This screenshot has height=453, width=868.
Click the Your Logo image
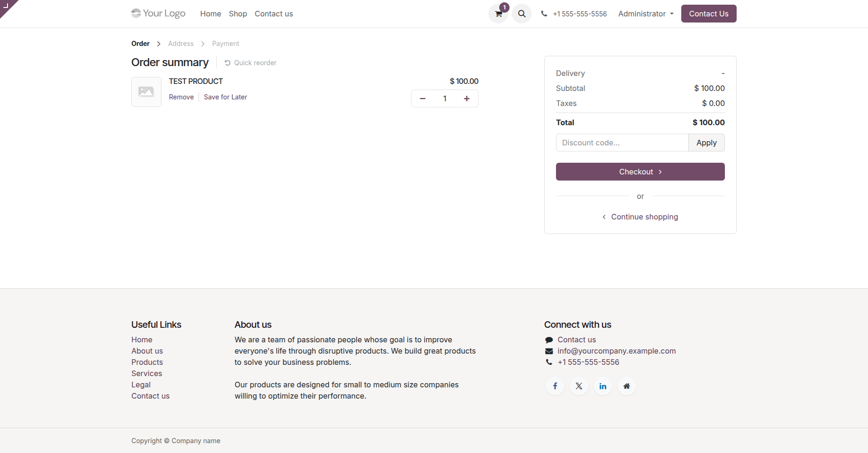(159, 13)
